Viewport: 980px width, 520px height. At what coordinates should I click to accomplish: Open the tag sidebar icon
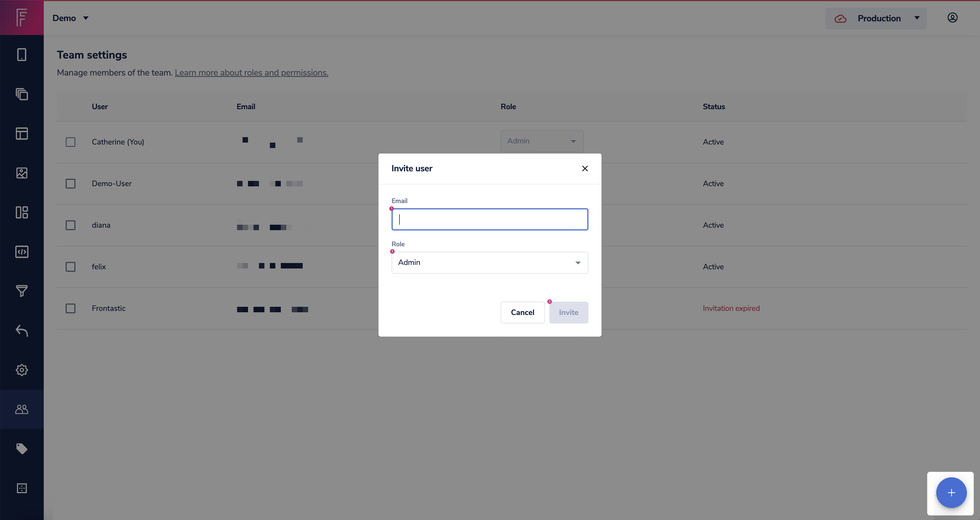pos(22,449)
